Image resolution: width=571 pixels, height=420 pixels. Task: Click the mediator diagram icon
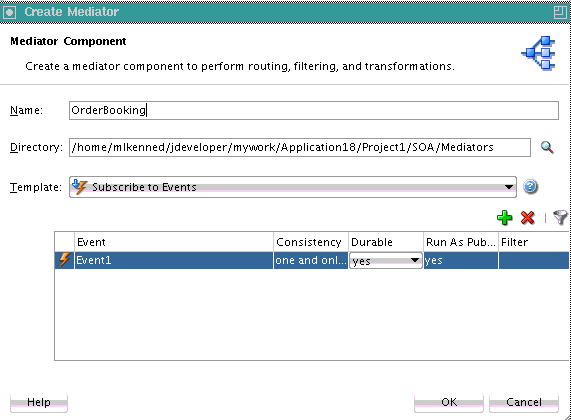538,53
